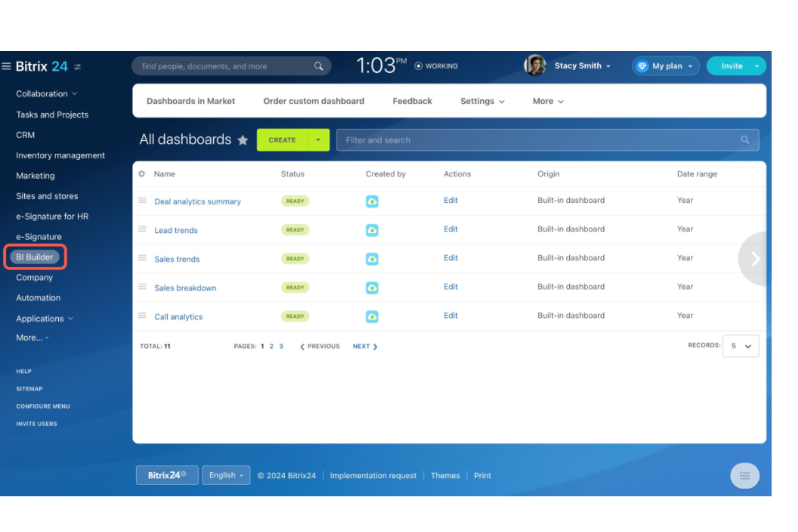Image resolution: width=798 pixels, height=532 pixels.
Task: Open the My plan dropdown
Action: [666, 66]
